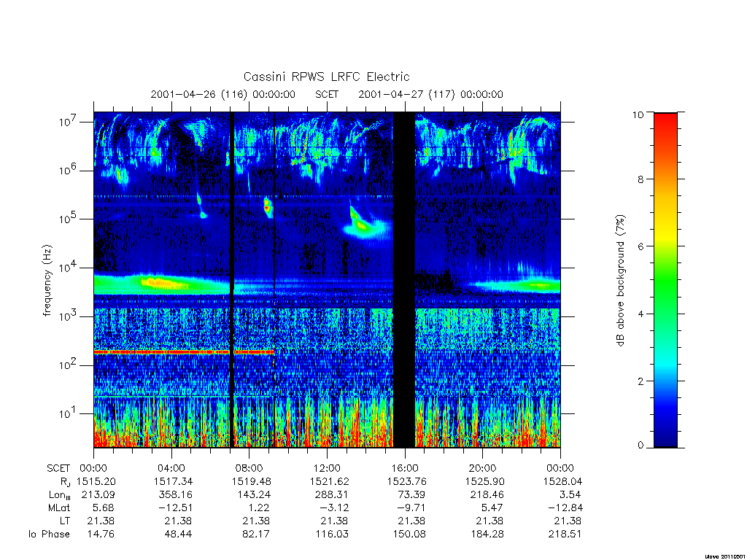Click the 10^4 frequency tick label
This screenshot has height=560, width=747.
coord(69,267)
